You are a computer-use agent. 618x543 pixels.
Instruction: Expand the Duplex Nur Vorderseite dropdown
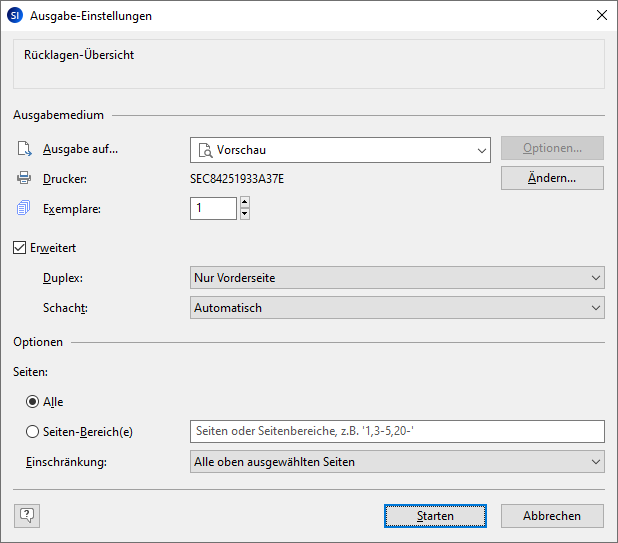point(397,278)
